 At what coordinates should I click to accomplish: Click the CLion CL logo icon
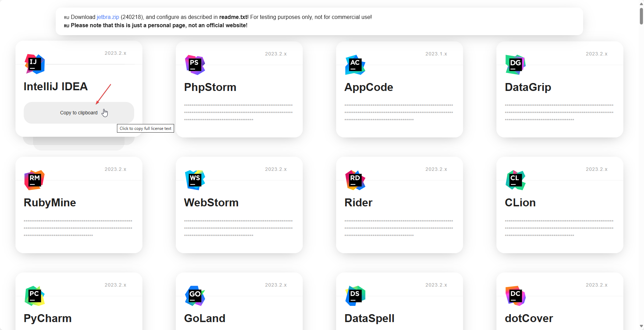pos(516,180)
